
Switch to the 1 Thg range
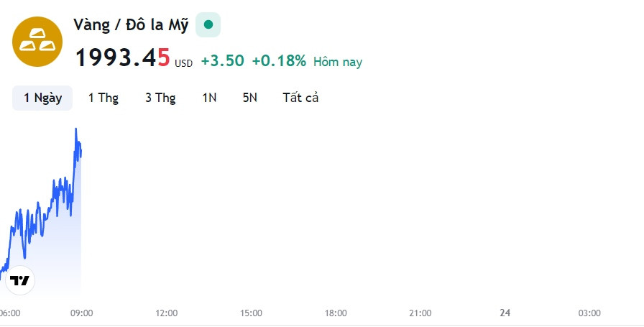pos(103,98)
